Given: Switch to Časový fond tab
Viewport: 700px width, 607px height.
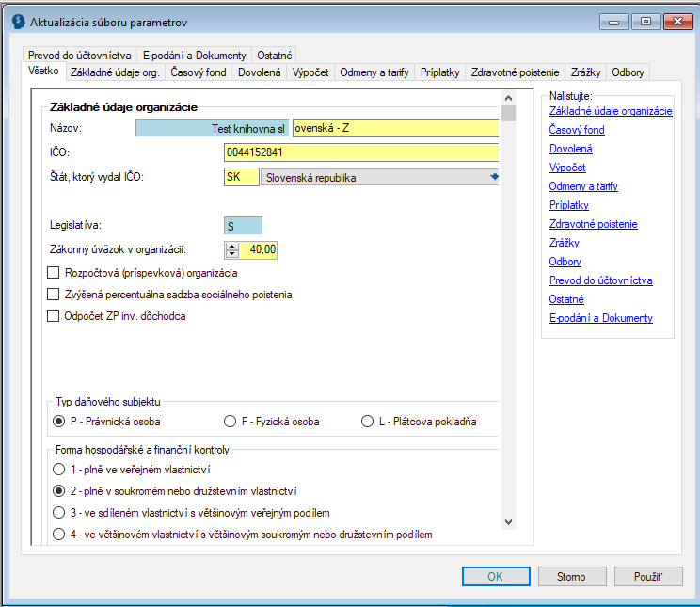Looking at the screenshot, I should point(199,72).
